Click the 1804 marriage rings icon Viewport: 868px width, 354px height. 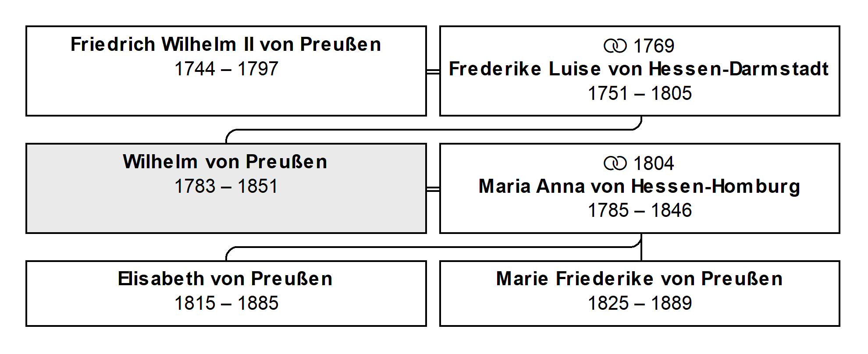click(615, 163)
